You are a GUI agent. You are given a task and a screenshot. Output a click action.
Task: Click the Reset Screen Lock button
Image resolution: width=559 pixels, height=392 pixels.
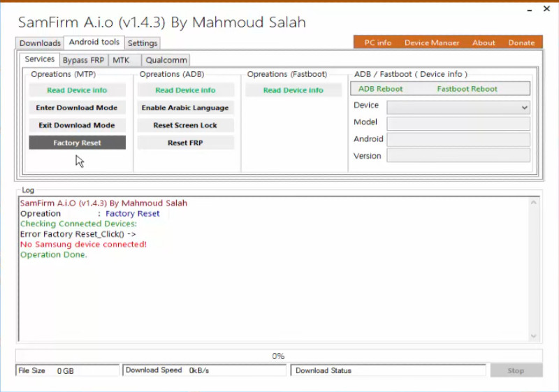coord(185,125)
